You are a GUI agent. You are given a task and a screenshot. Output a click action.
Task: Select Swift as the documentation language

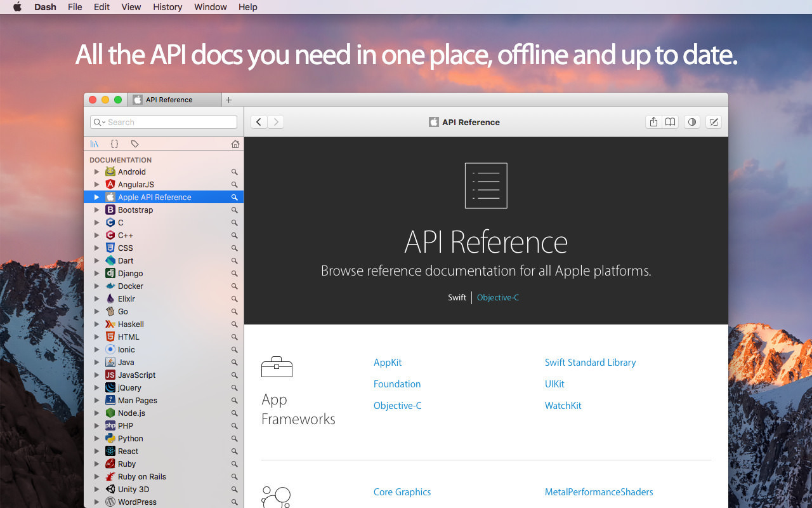pyautogui.click(x=457, y=297)
